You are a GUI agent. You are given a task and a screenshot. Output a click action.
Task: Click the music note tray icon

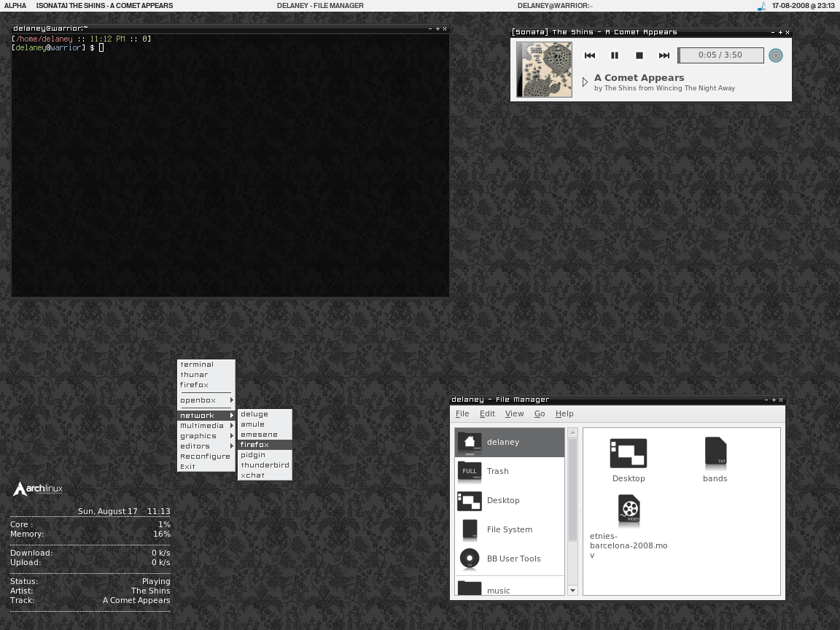(761, 6)
